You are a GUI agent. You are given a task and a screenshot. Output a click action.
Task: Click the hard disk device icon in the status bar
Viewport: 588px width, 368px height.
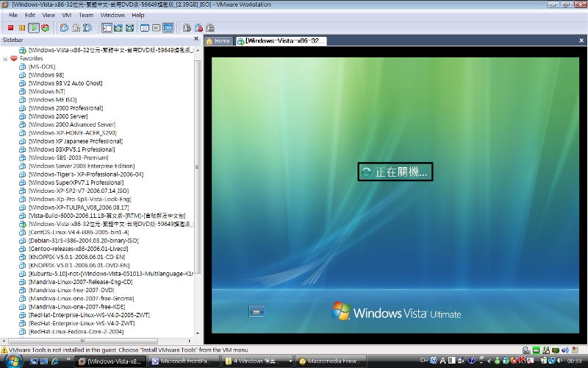click(526, 350)
